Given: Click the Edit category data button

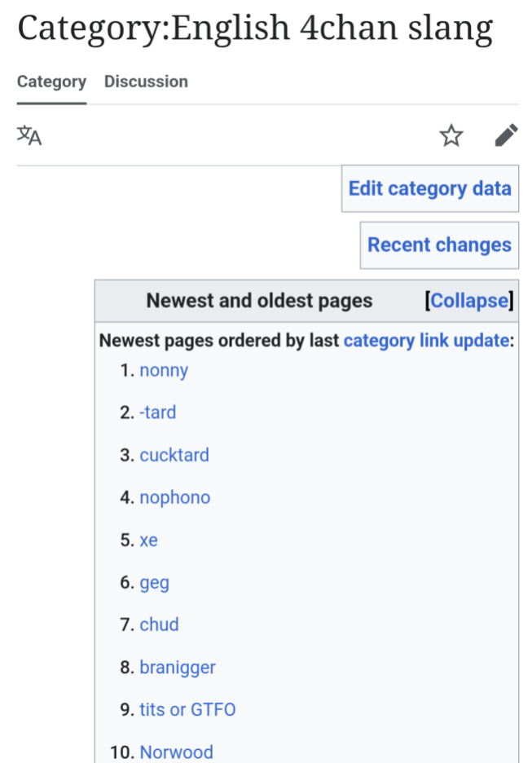Looking at the screenshot, I should [x=429, y=189].
